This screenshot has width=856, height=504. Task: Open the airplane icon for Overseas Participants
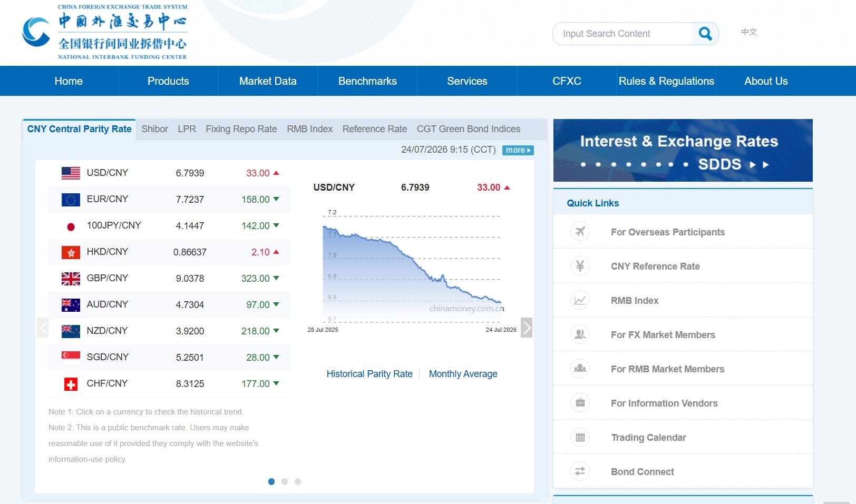point(580,232)
